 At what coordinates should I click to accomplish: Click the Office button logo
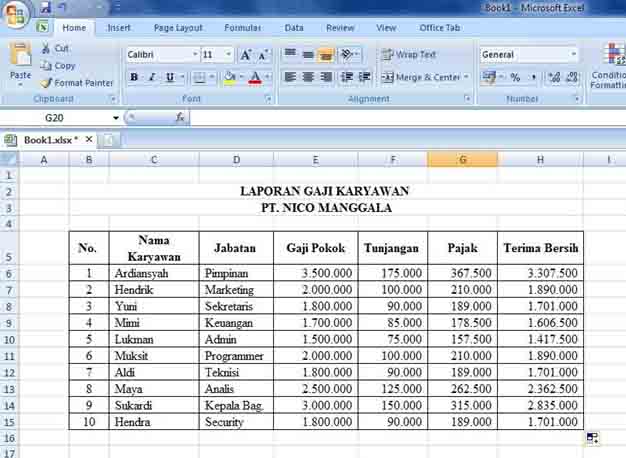pos(15,15)
